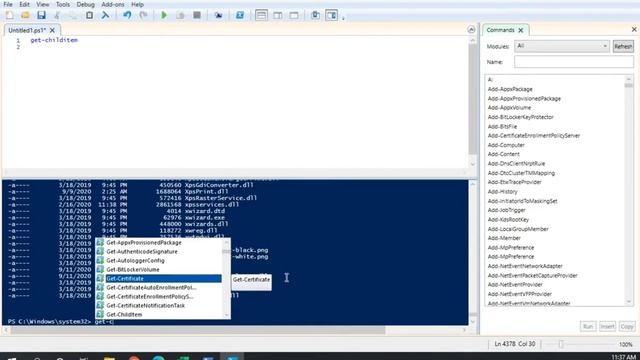Screen dimensions: 640x360
Task: Click the zoom slider in status bar
Action: click(x=561, y=344)
